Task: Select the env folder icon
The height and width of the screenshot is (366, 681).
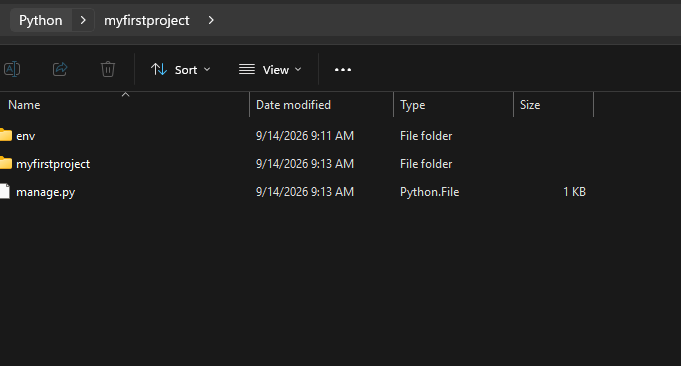Action: [x=6, y=135]
